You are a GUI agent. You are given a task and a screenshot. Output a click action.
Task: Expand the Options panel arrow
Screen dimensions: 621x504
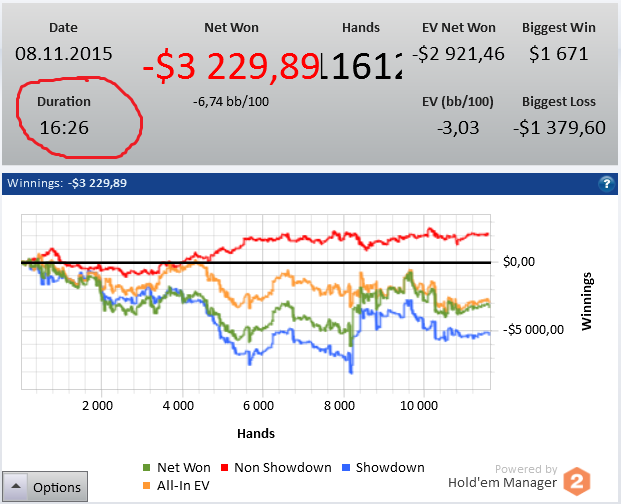15,487
